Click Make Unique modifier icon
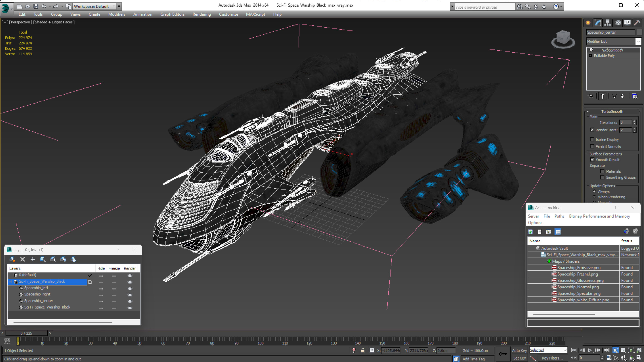 click(614, 96)
